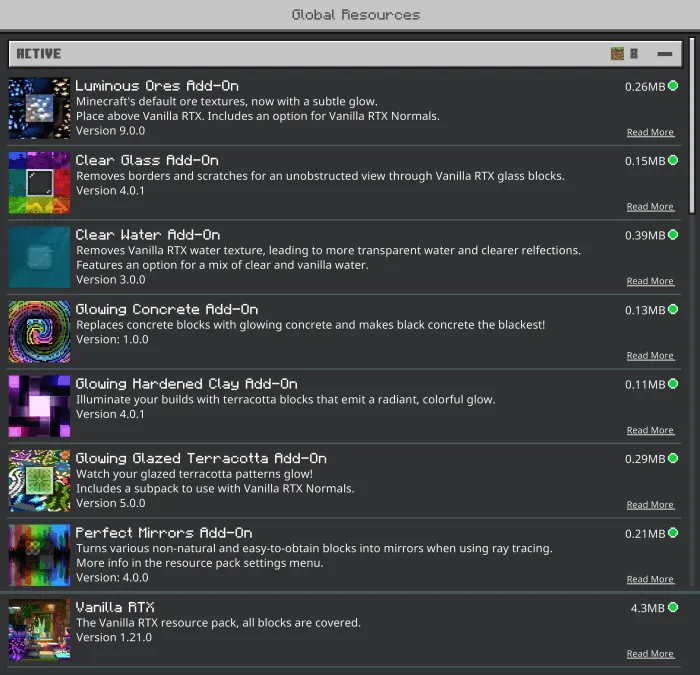Click the Version 9.0.0 text

click(x=111, y=131)
